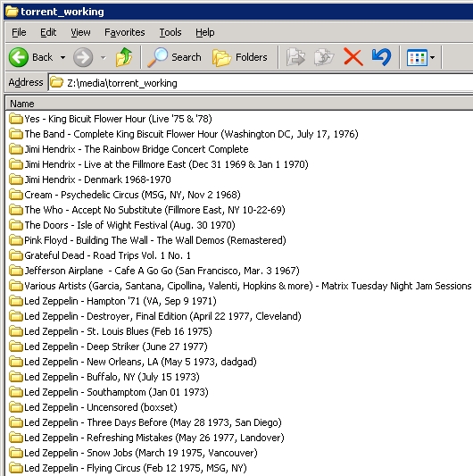Click the address bar path field
Image resolution: width=473 pixels, height=476 pixels.
click(x=261, y=82)
